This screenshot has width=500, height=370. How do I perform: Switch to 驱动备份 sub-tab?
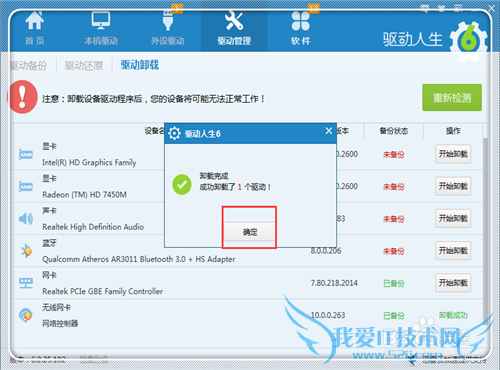click(29, 65)
